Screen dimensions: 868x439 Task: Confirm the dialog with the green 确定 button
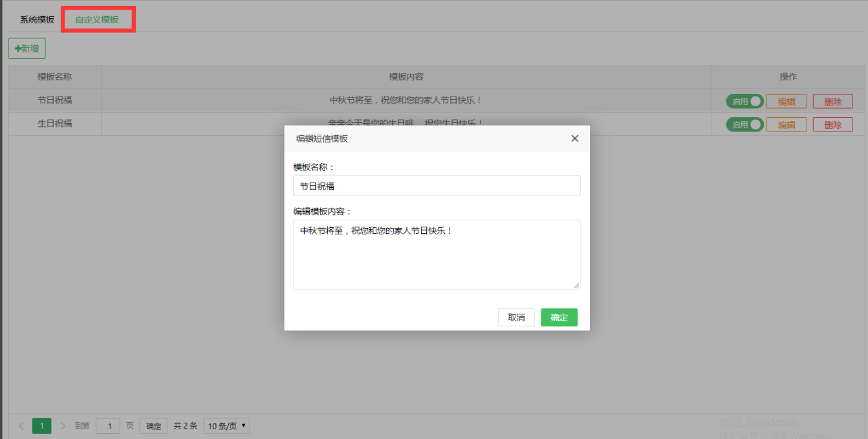559,317
